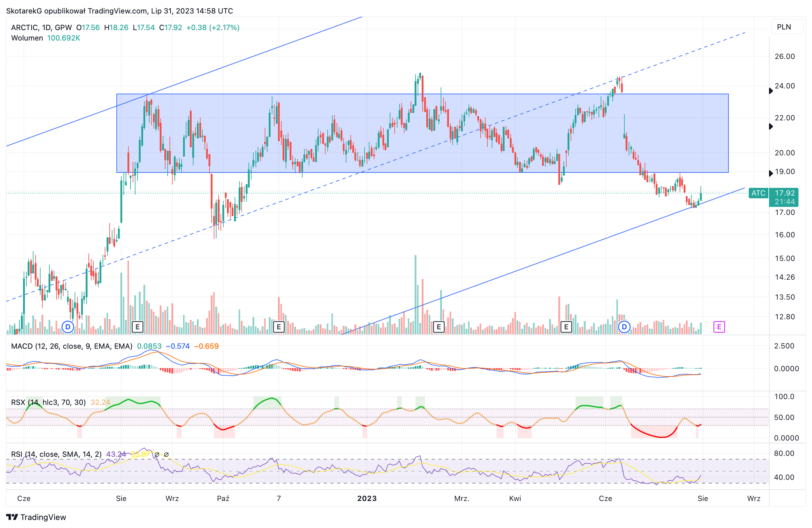Click the MACD value 0.0853
Screen dimensions: 812x528
[149, 346]
